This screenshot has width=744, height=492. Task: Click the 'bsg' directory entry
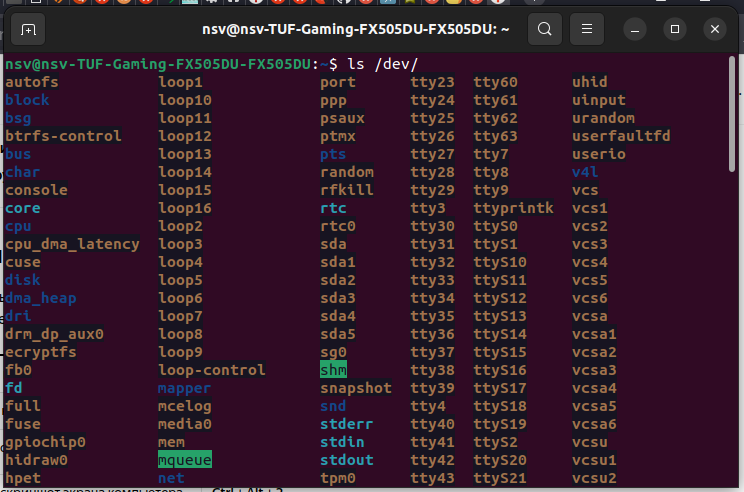[x=18, y=118]
